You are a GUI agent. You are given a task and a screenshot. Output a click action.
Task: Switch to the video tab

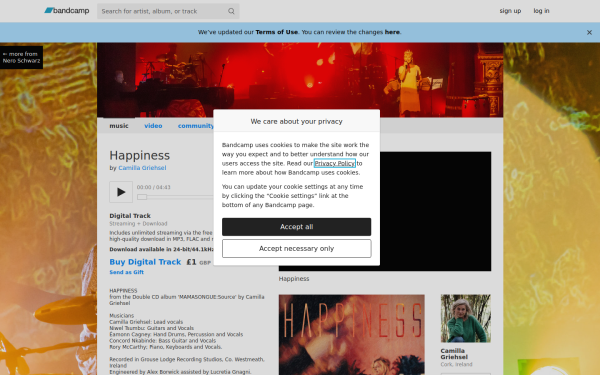(x=153, y=126)
